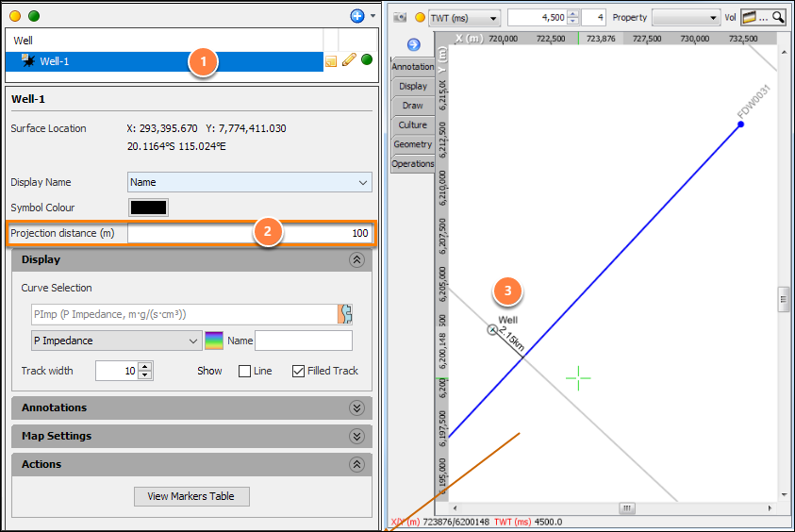Click the yellow status circle in the well panel header
The width and height of the screenshot is (795, 532).
click(x=15, y=16)
